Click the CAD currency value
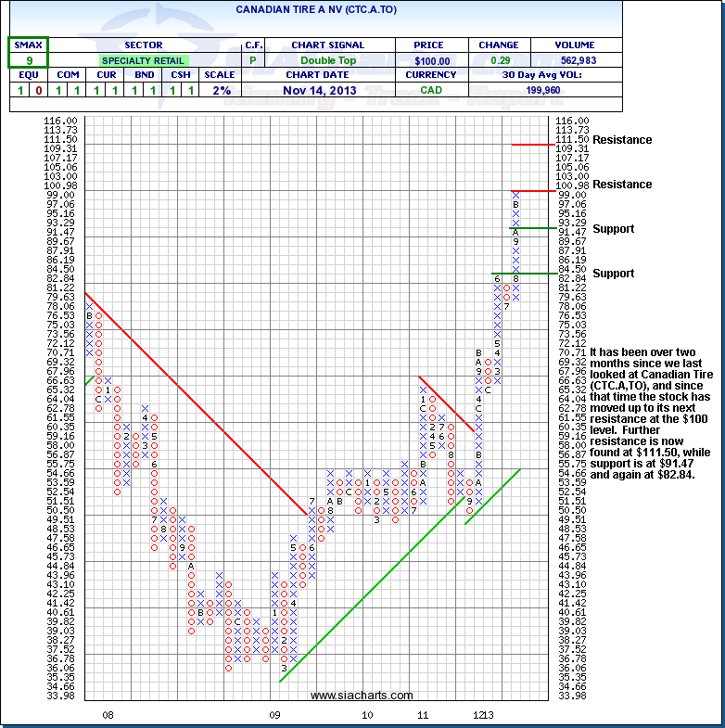Image resolution: width=725 pixels, height=728 pixels. pos(432,90)
